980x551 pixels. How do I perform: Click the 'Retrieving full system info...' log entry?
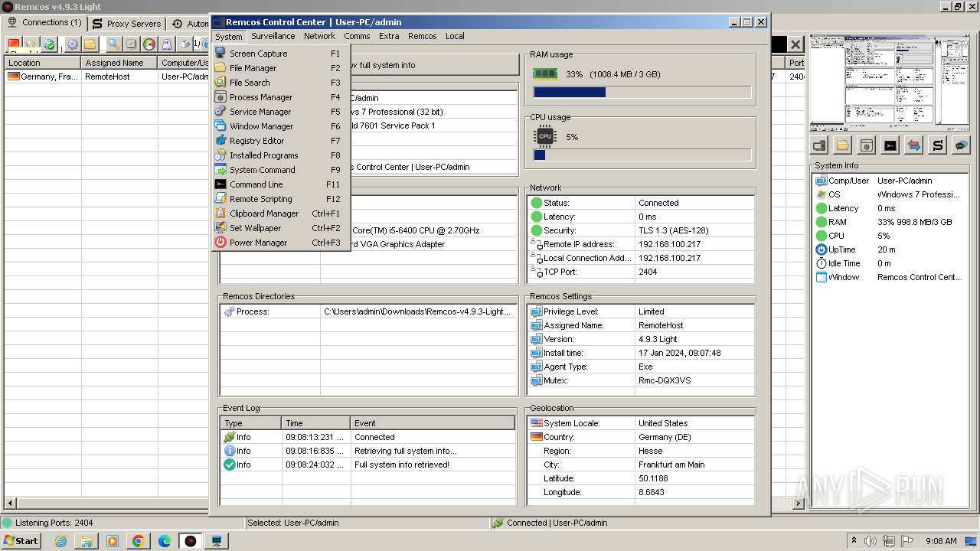coord(368,451)
